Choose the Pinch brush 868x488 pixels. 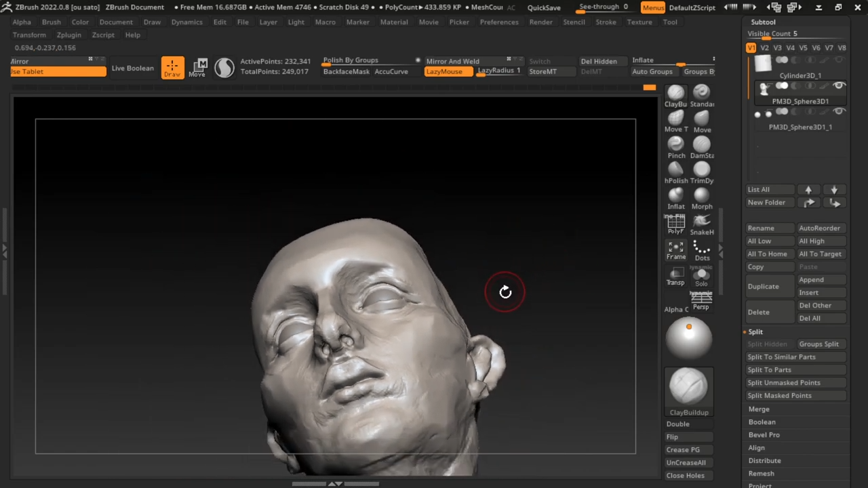(675, 144)
